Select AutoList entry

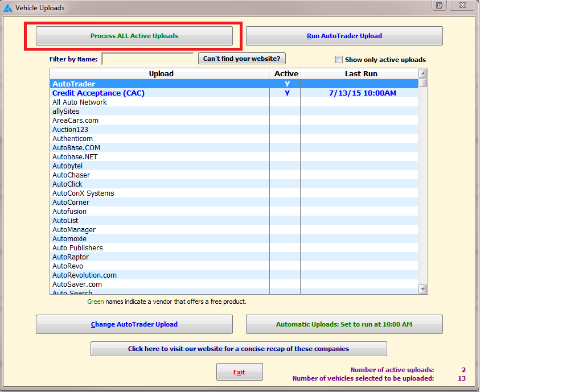pos(234,220)
